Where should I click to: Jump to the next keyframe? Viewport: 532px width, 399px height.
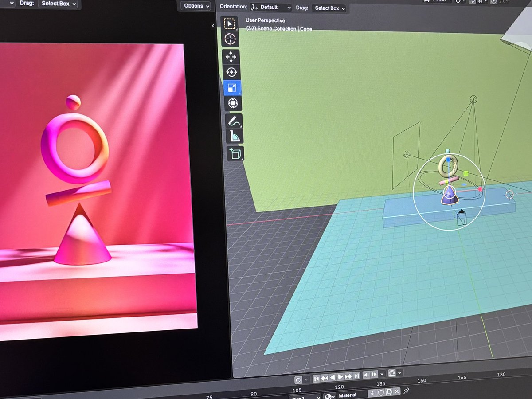348,376
